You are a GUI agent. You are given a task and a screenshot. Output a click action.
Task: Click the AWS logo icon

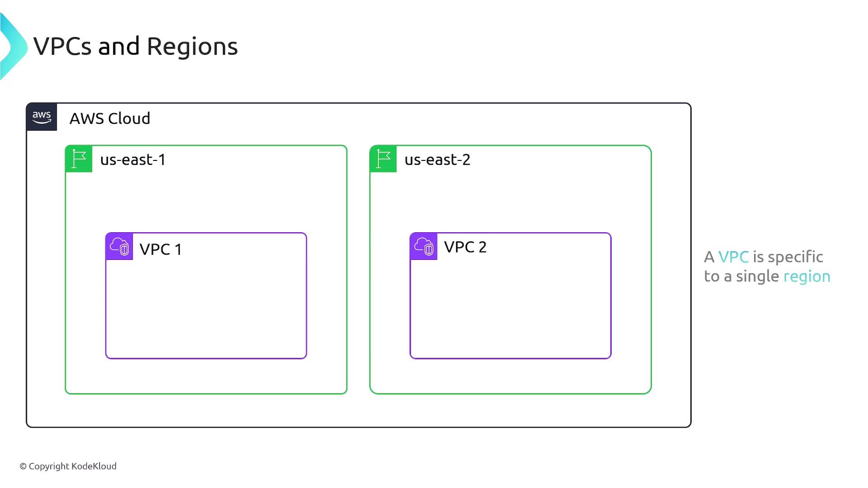(42, 117)
